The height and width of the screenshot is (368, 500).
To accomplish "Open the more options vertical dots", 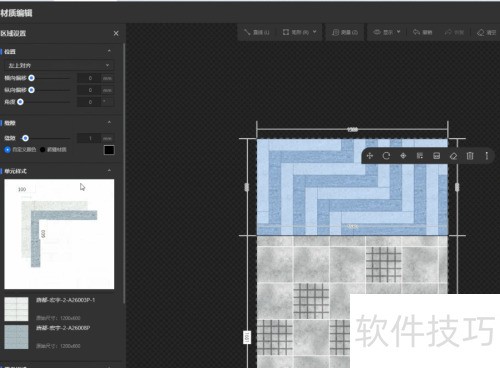I will pyautogui.click(x=487, y=156).
